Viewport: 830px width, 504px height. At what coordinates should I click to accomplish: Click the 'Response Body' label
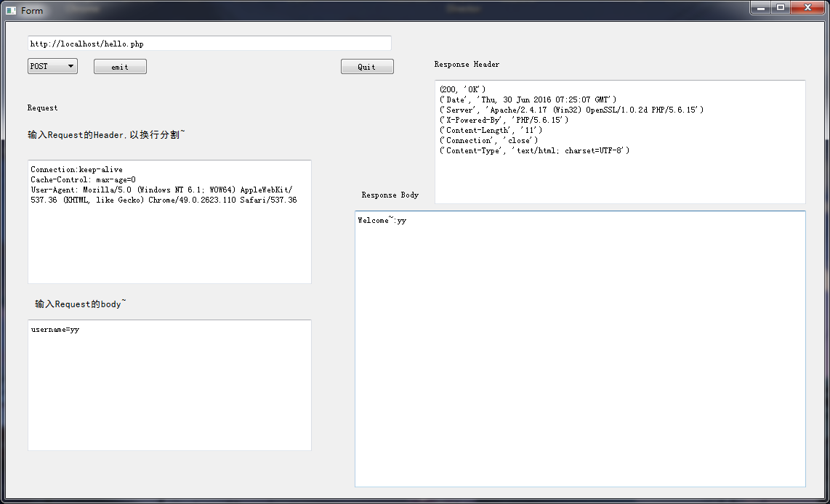pyautogui.click(x=390, y=195)
